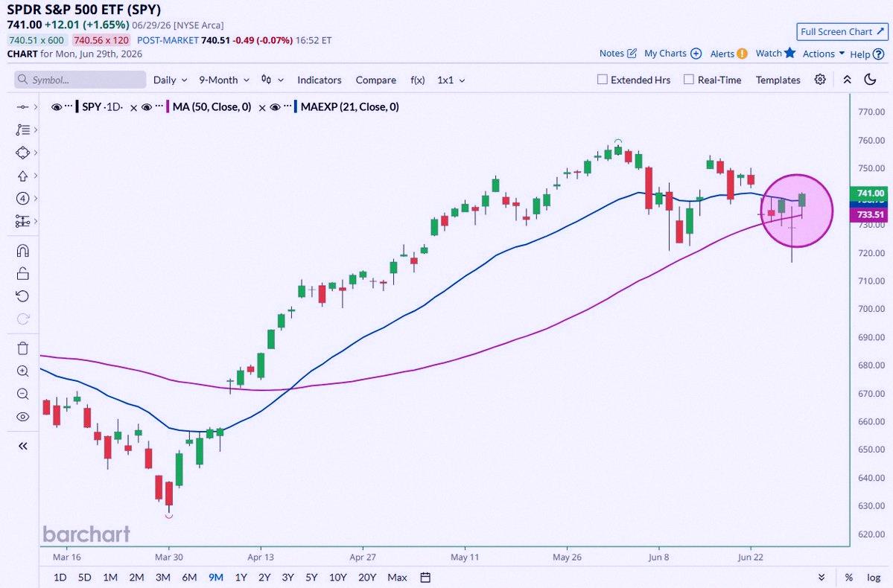893x588 pixels.
Task: Delete drawings with the trash icon
Action: pyautogui.click(x=22, y=348)
